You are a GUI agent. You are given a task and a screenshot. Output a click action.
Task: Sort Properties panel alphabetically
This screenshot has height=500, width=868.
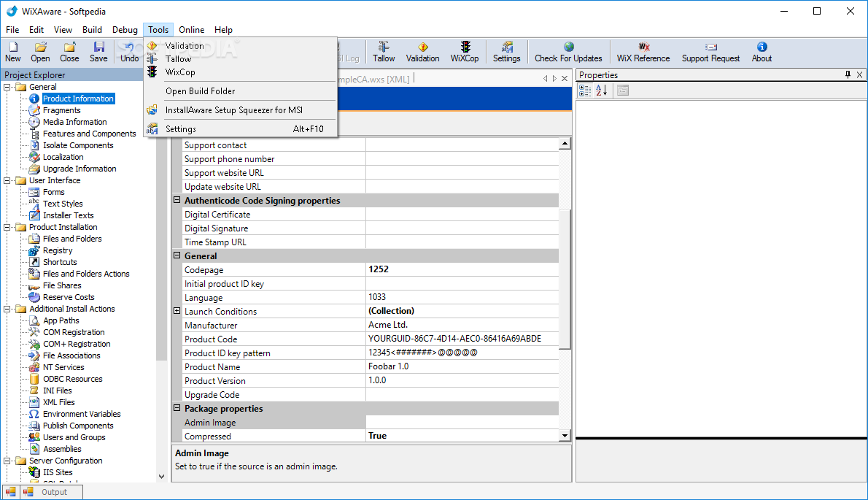click(x=602, y=91)
